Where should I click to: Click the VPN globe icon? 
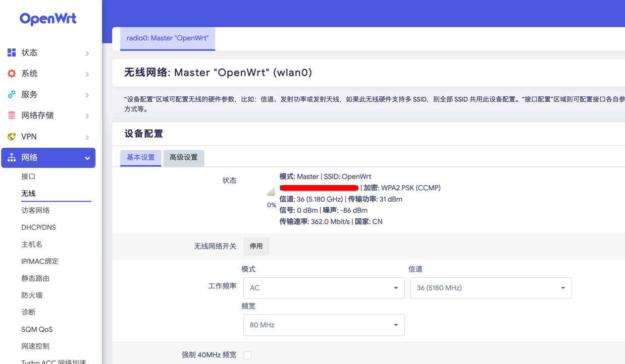coord(12,137)
